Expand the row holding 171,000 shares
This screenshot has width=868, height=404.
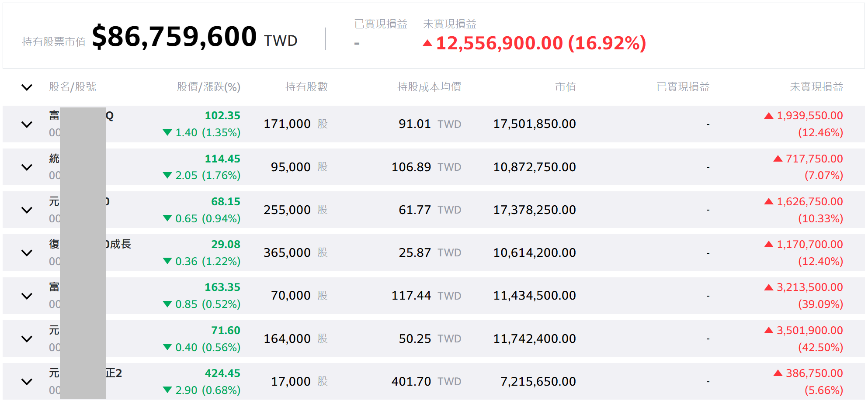pos(27,124)
